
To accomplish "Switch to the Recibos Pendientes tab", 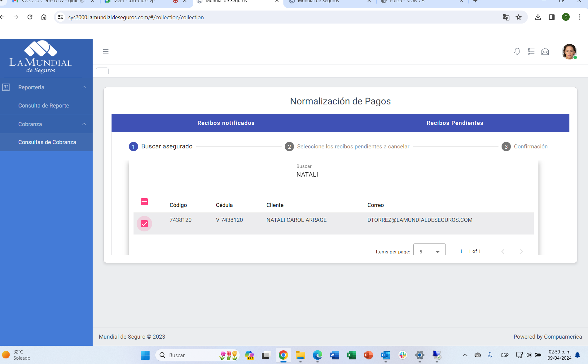I will click(454, 123).
